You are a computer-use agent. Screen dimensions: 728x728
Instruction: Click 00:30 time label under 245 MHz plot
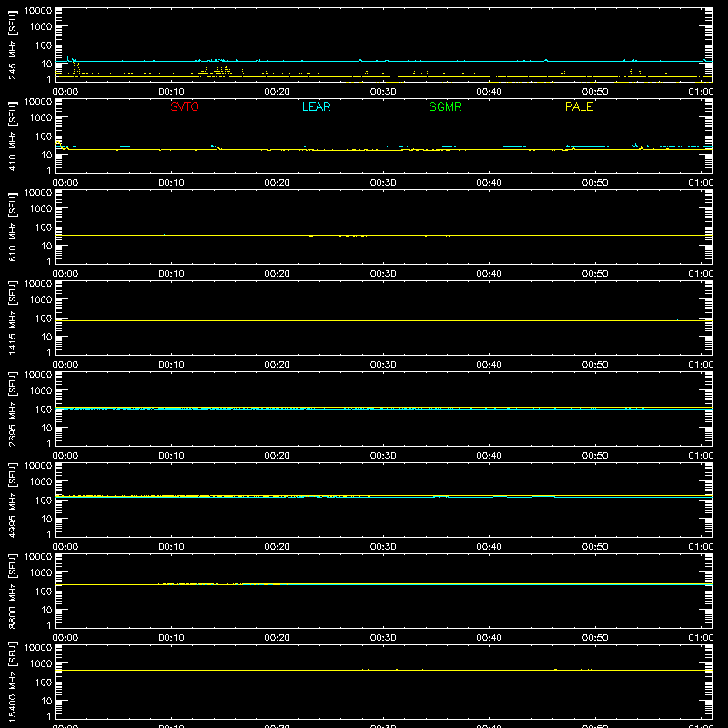[383, 92]
